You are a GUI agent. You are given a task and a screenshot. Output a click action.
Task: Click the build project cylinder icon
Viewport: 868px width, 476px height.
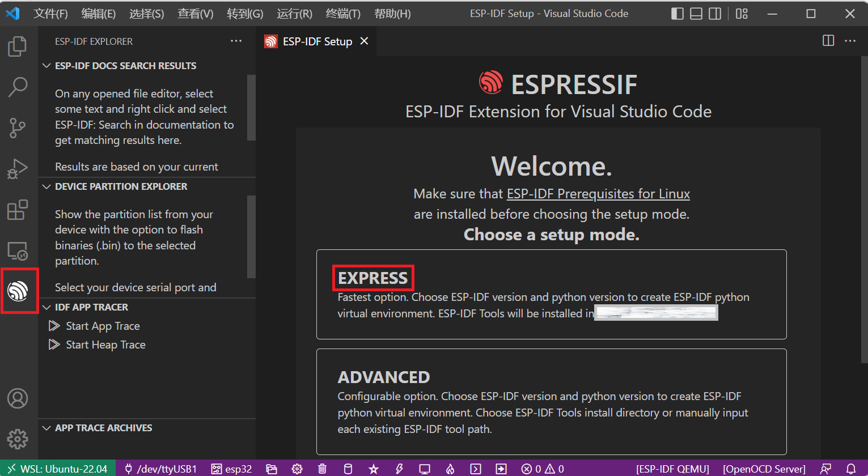point(348,469)
